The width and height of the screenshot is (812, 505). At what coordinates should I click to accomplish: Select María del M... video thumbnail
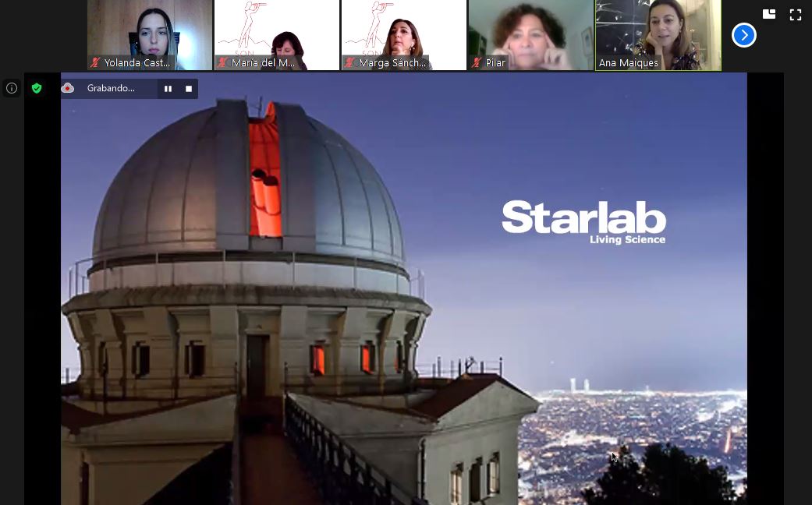click(x=277, y=35)
